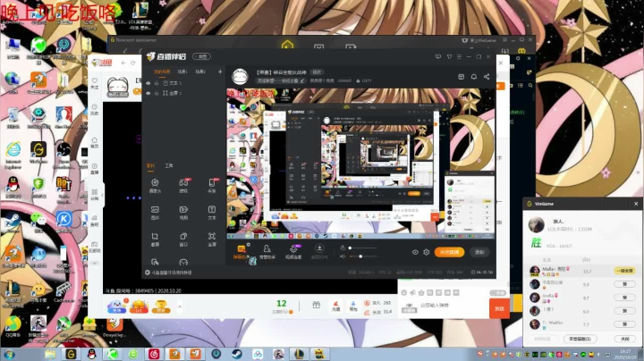
Task: Switch to the materials tab
Action: [150, 165]
